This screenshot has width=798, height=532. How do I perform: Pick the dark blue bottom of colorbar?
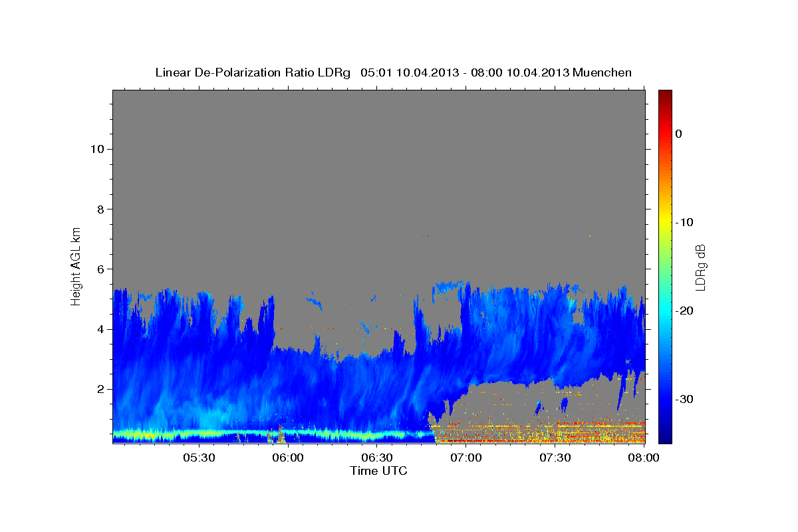click(x=665, y=438)
